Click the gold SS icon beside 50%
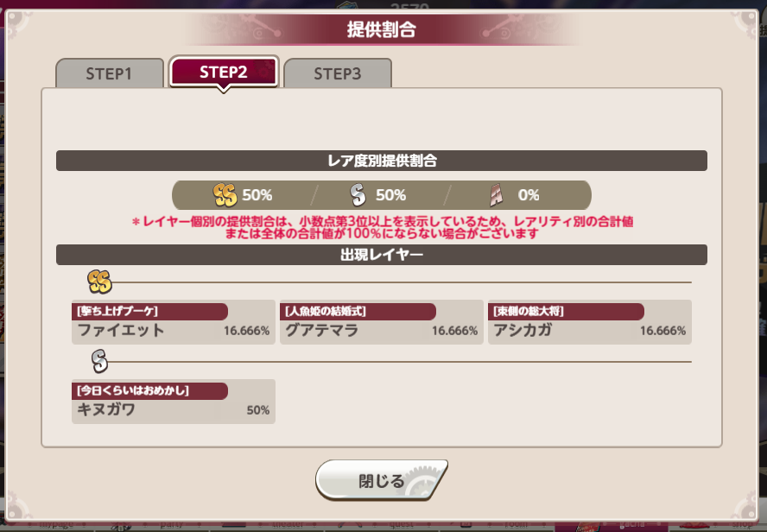 [x=225, y=195]
